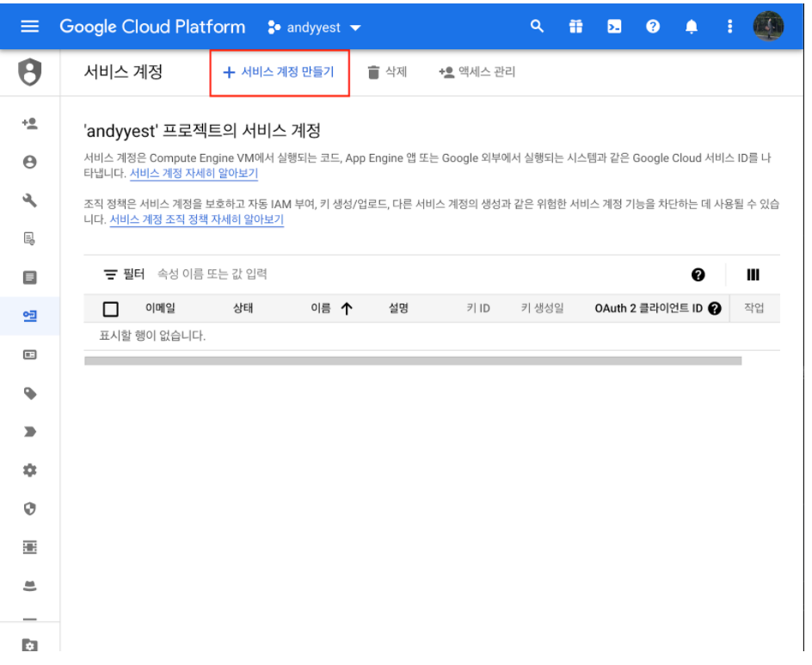Open the list-lines sidebar icon

[x=30, y=278]
